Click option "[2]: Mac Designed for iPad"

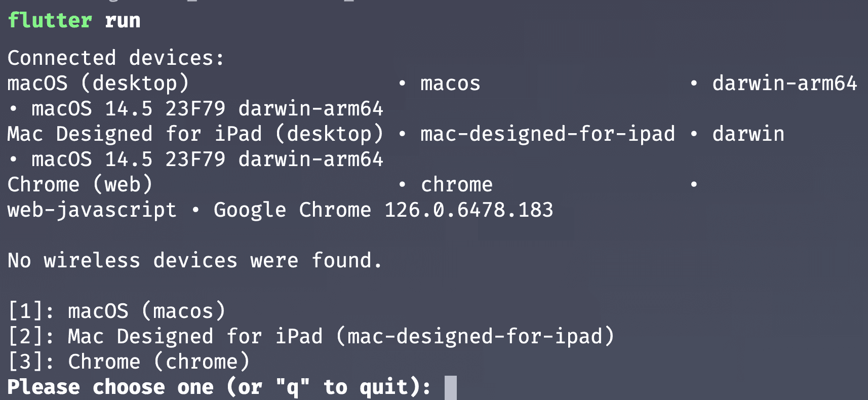click(311, 337)
